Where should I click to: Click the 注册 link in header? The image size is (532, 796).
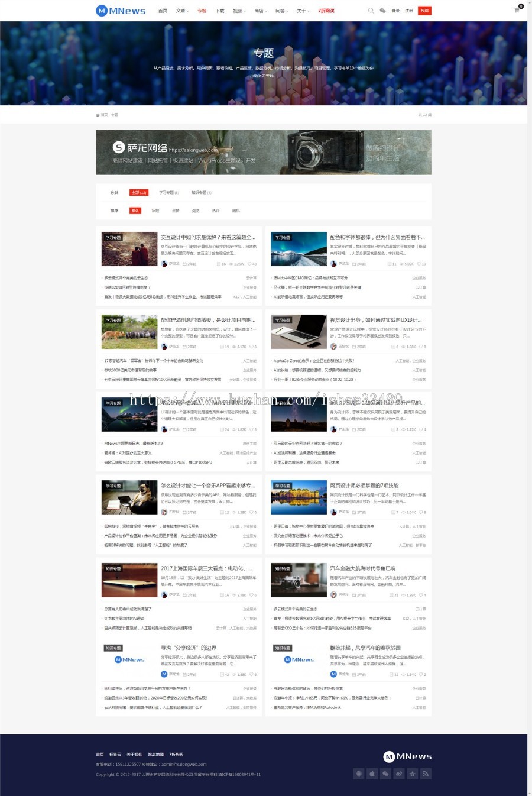[409, 11]
